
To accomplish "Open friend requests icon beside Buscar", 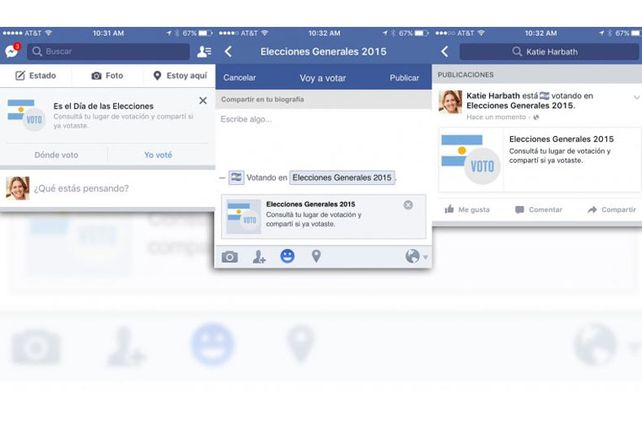I will 204,52.
